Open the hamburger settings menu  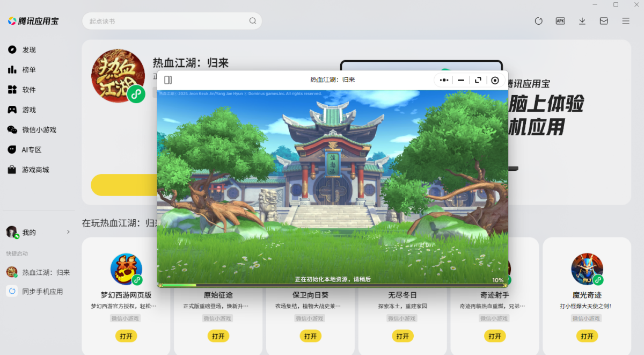coord(625,20)
